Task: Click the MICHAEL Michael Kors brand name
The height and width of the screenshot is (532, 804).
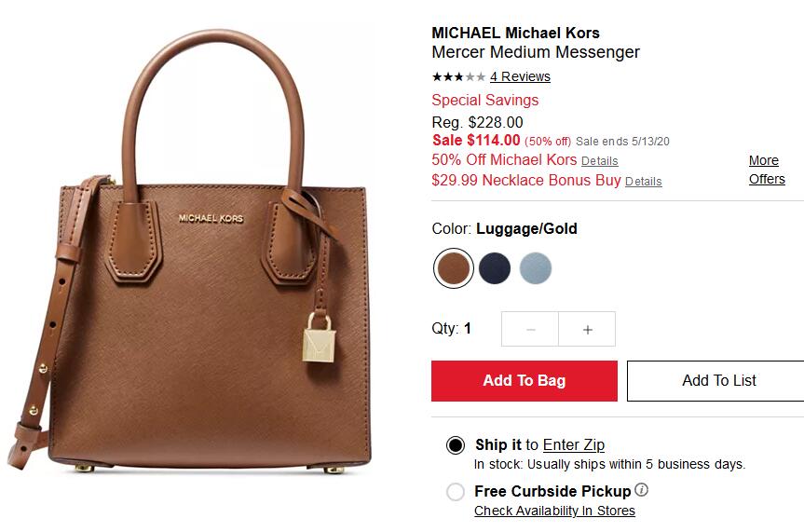Action: point(515,33)
